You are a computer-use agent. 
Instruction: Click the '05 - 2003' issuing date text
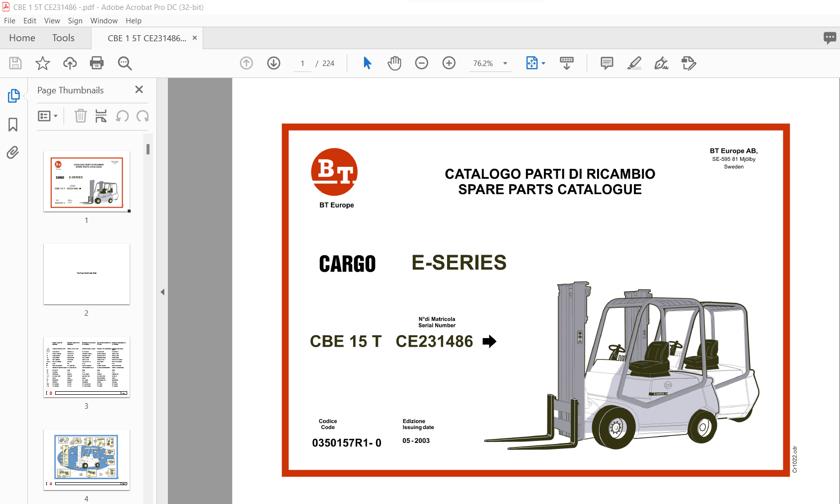click(x=416, y=441)
